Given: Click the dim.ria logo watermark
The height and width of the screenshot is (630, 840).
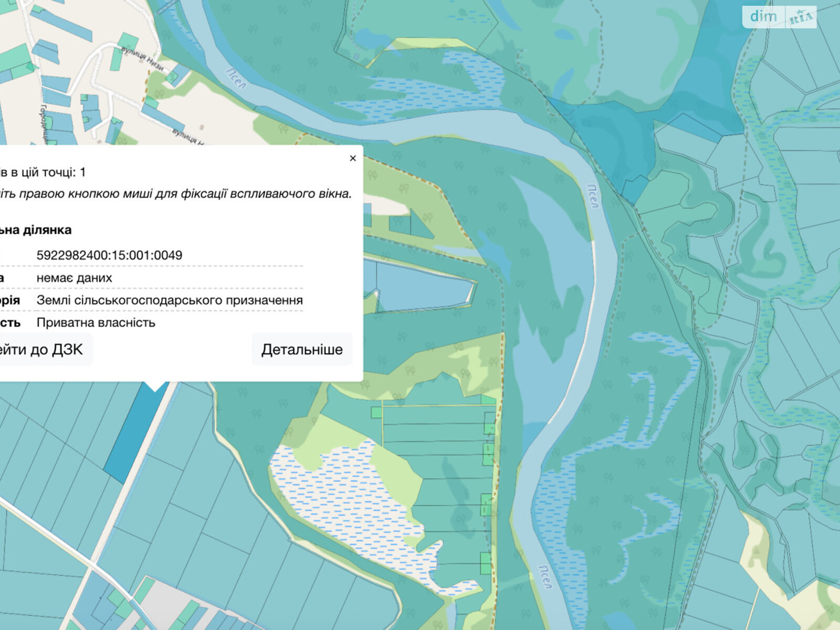Looking at the screenshot, I should [779, 17].
